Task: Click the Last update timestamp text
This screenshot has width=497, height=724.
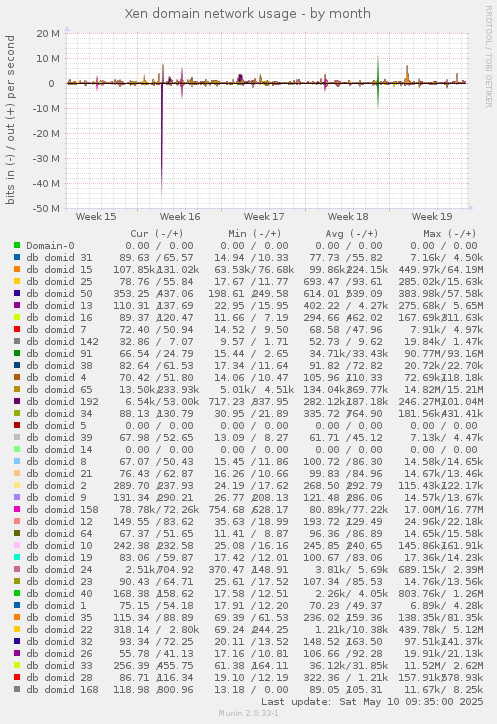Action: tap(372, 702)
